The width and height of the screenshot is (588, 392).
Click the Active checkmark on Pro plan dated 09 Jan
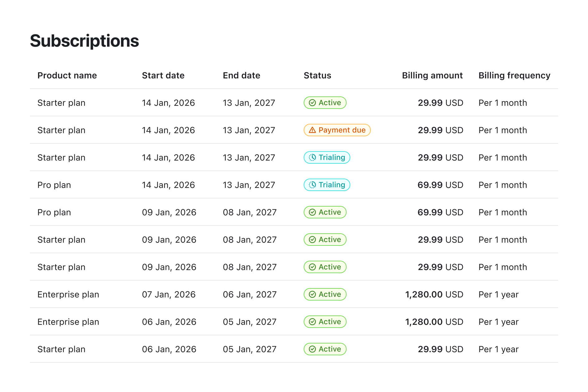[x=312, y=212]
